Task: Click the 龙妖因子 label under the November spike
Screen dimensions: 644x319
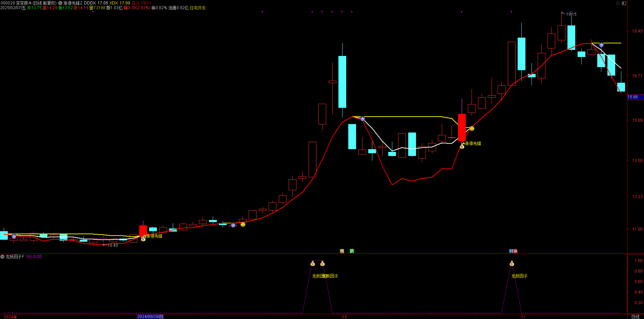Action: pyautogui.click(x=519, y=276)
